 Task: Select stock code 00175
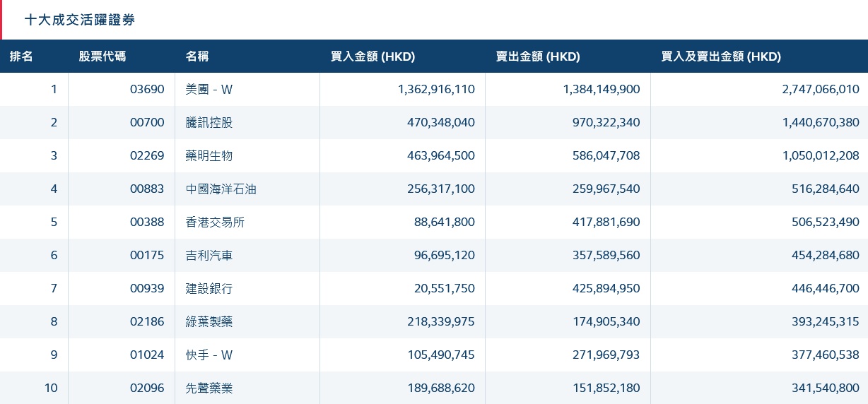147,256
